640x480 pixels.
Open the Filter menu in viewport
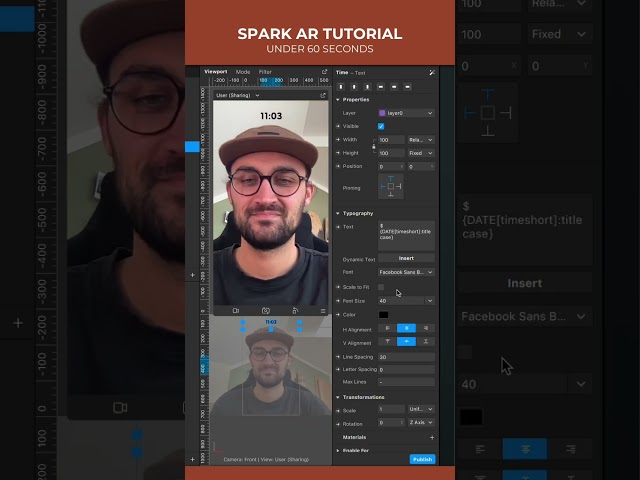[x=265, y=72]
